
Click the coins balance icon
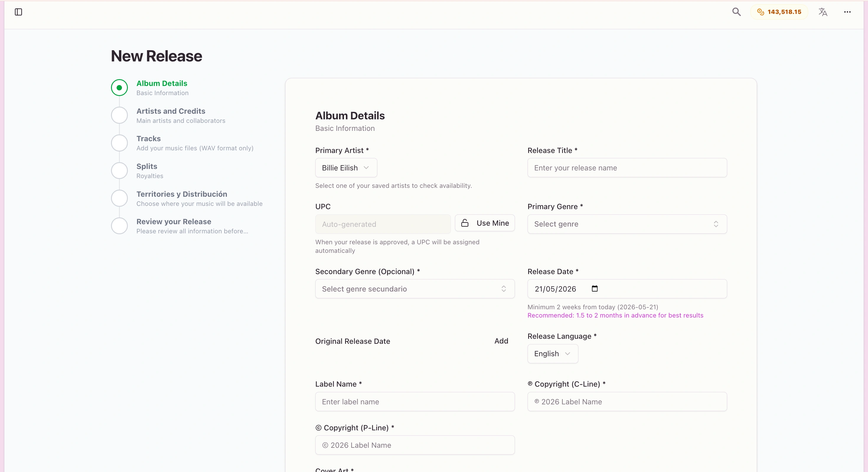(760, 12)
